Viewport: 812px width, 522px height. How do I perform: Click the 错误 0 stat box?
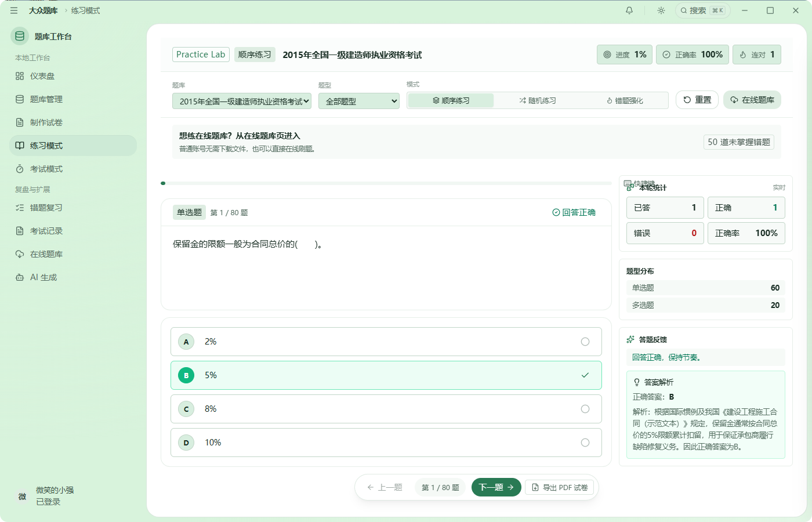665,233
